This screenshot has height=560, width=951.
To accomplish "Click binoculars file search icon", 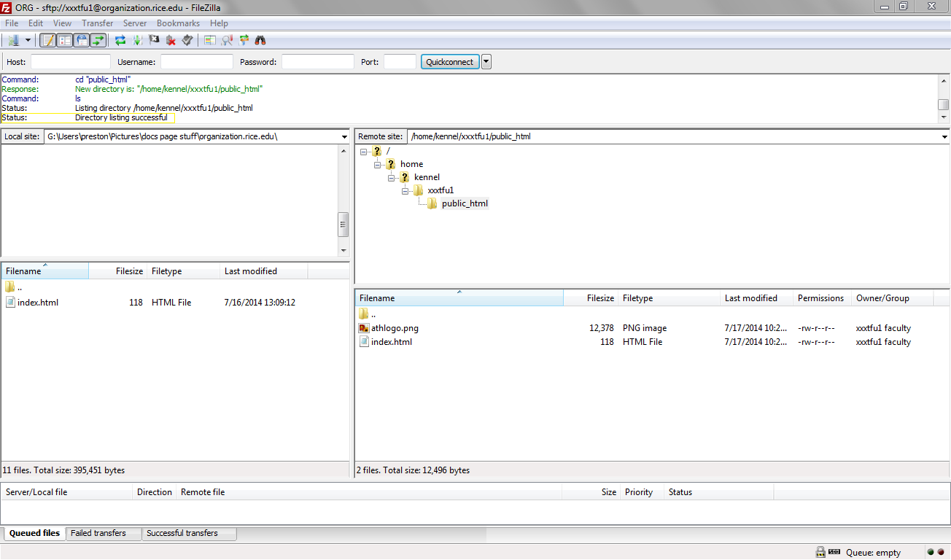I will 260,40.
